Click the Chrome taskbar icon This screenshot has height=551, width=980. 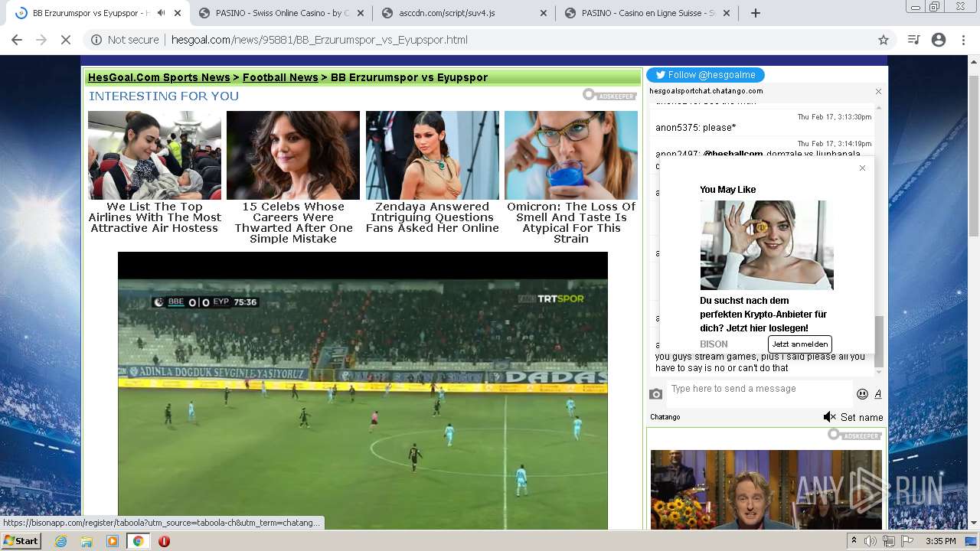pos(138,541)
